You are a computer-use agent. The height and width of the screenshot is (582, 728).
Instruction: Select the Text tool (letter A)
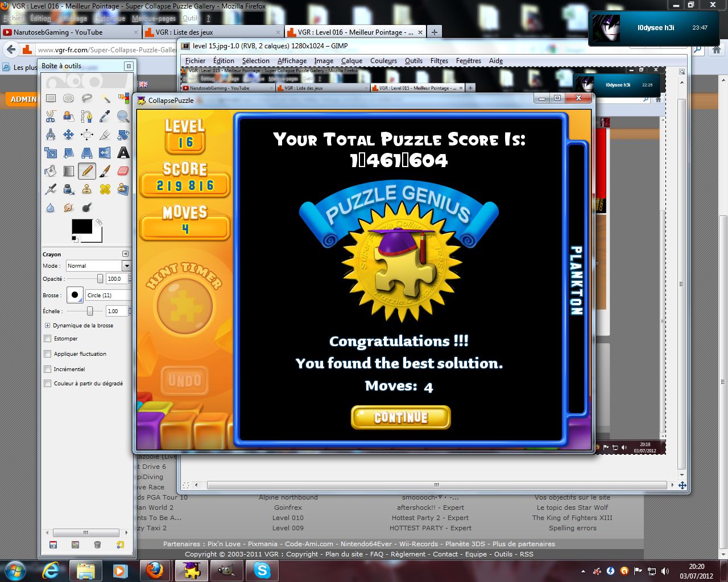tap(123, 152)
